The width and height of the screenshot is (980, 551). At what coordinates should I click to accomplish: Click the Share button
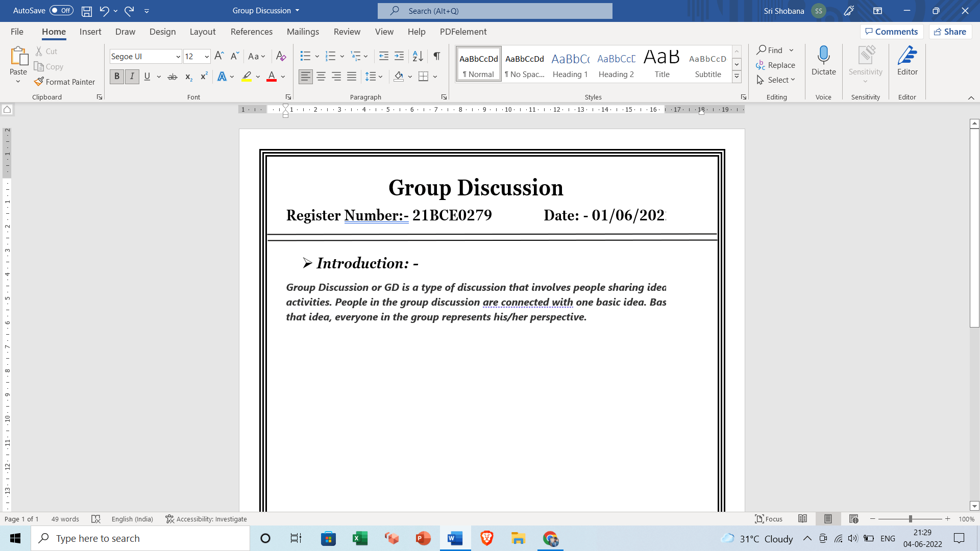point(950,32)
